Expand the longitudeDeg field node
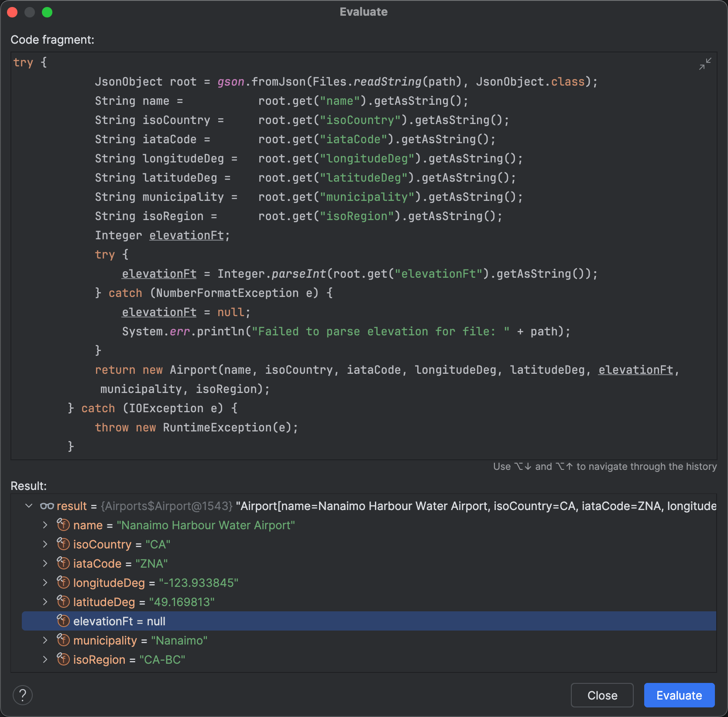 [45, 583]
